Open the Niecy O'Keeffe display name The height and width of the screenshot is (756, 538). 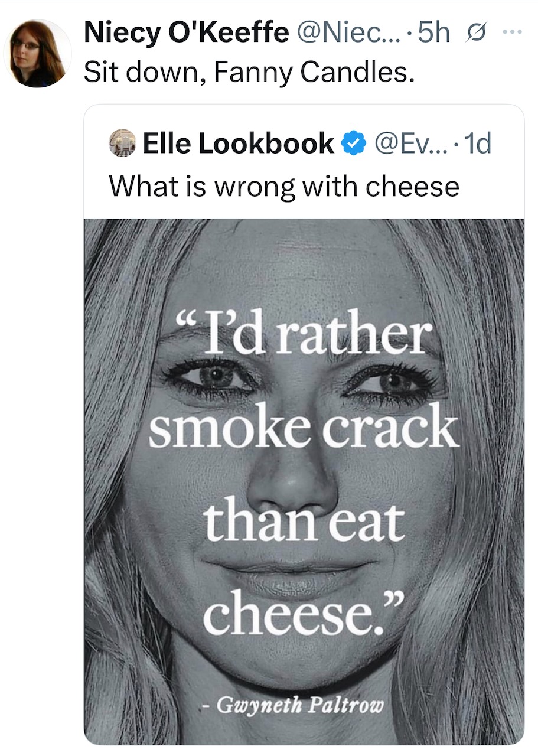pyautogui.click(x=187, y=34)
